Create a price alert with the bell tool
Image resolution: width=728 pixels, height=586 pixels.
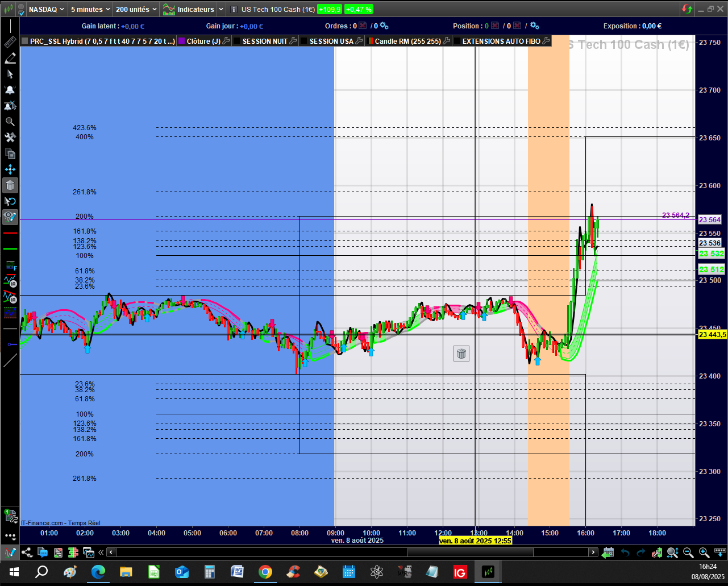(10, 90)
